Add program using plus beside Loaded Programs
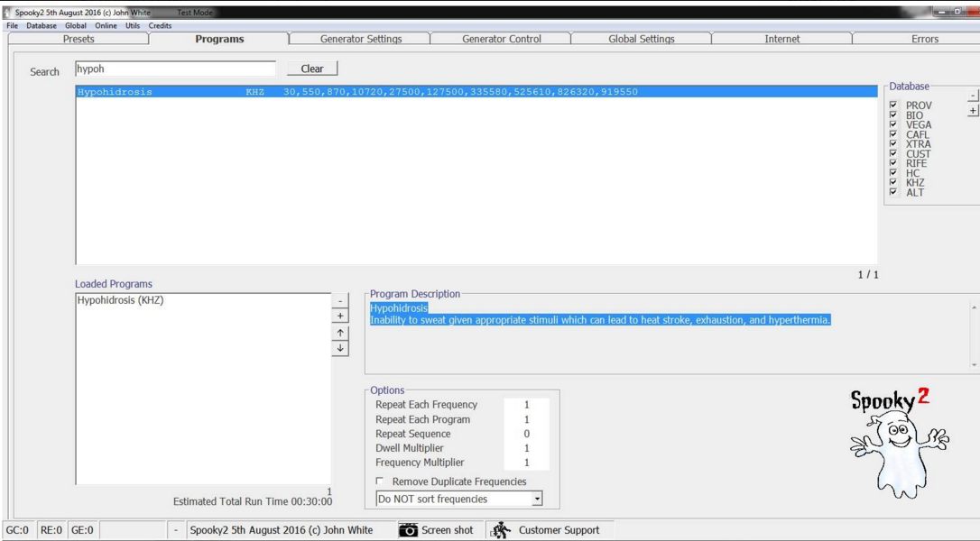980x541 pixels. [x=340, y=316]
